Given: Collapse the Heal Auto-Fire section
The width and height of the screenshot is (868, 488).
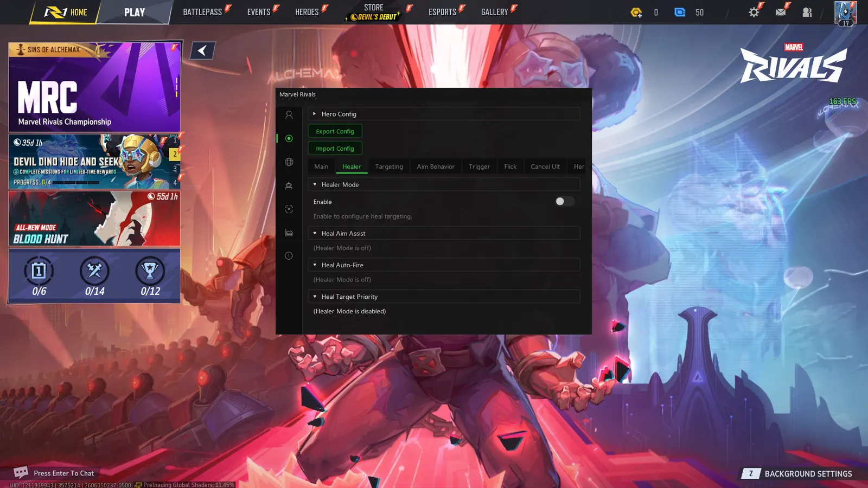Looking at the screenshot, I should coord(444,265).
